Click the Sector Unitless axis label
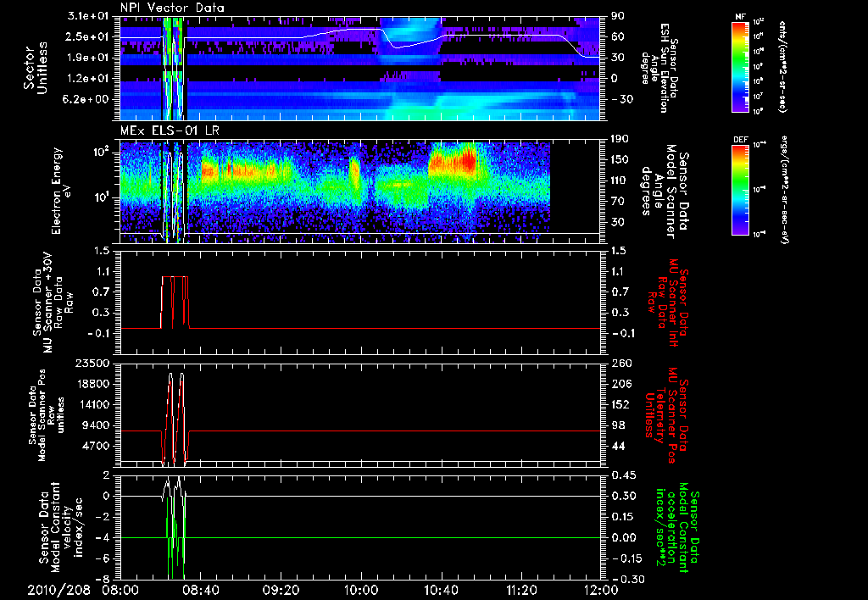The height and width of the screenshot is (600, 868). click(x=36, y=68)
